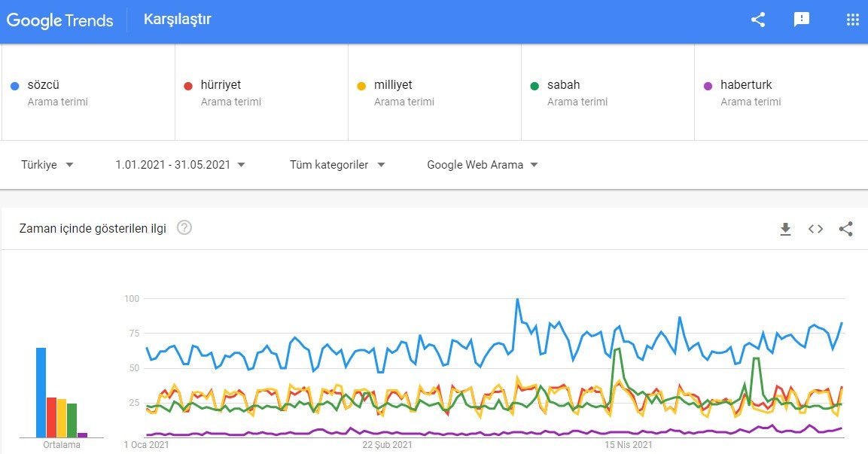The image size is (868, 454).
Task: Share the interest over time chart
Action: pos(846,229)
